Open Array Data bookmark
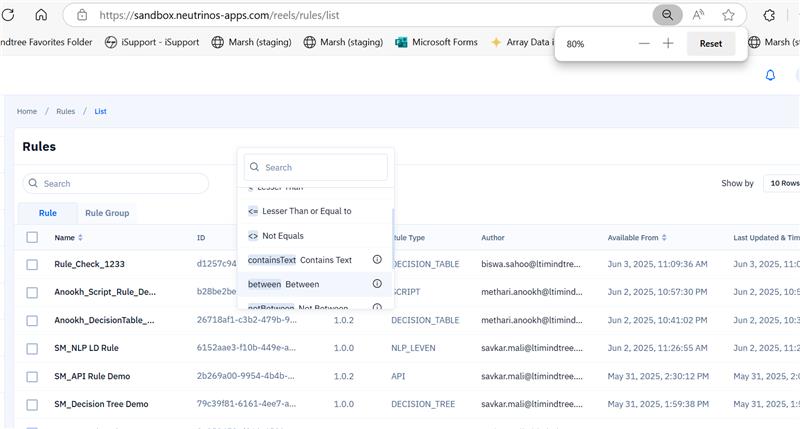Image resolution: width=800 pixels, height=429 pixels. [522, 42]
